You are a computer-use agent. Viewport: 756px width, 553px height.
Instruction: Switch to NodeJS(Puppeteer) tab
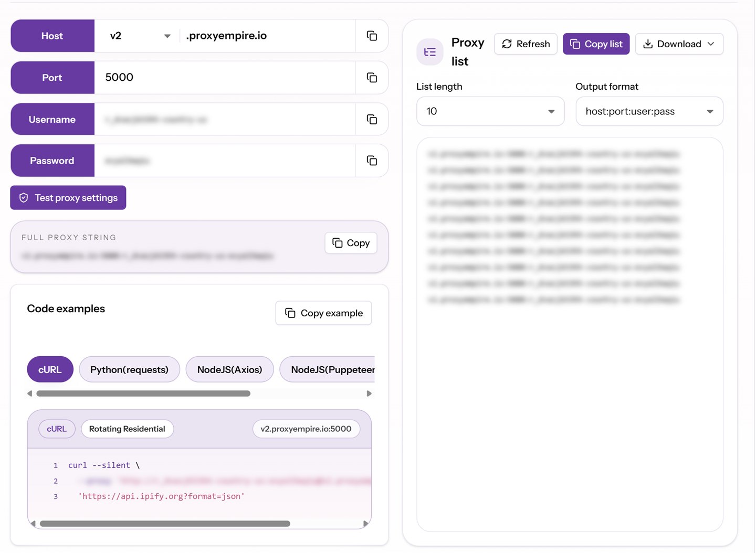tap(328, 369)
